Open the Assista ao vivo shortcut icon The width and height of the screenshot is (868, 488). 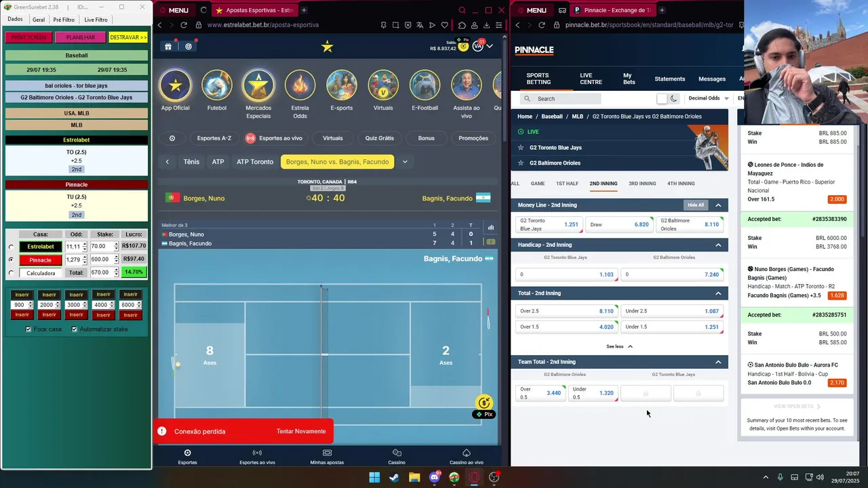pos(467,85)
